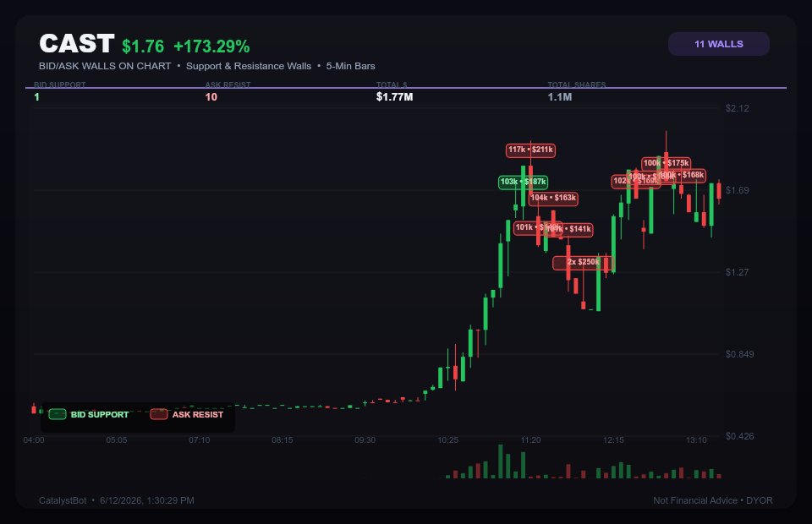The width and height of the screenshot is (812, 524).
Task: Click the $2.12 price axis label
Action: click(737, 108)
